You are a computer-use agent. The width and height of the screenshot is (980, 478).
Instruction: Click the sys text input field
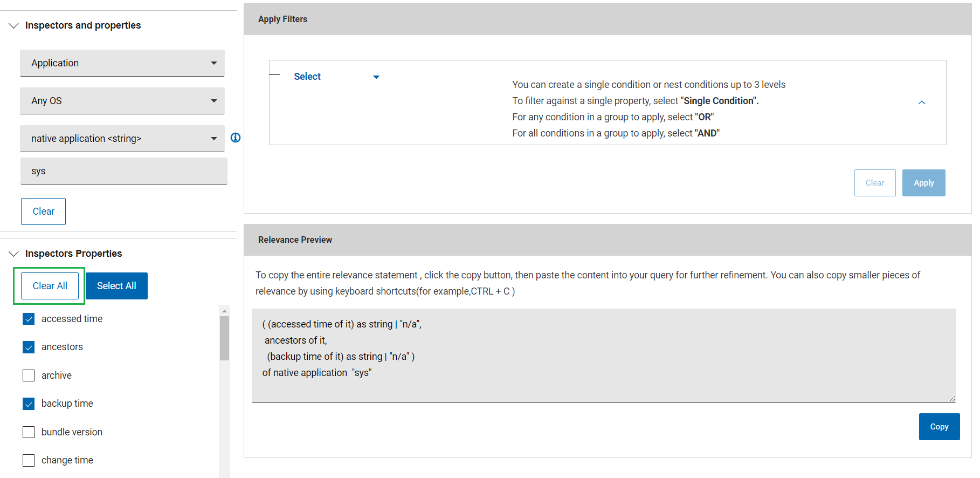point(123,171)
